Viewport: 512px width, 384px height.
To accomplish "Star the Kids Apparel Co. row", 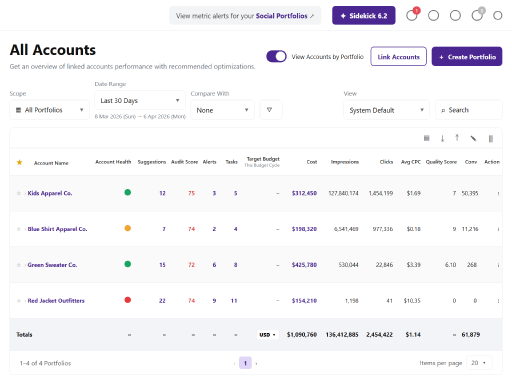I will coord(19,193).
